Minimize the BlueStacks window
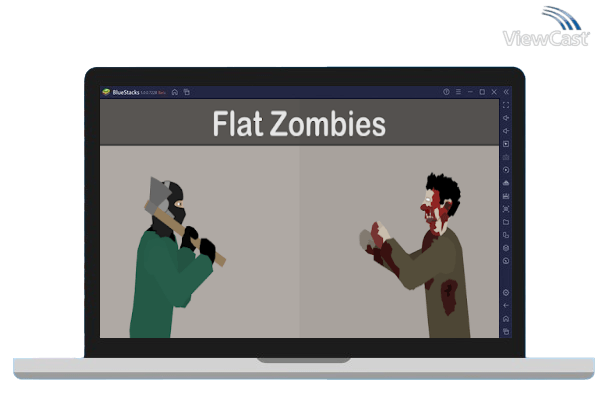The height and width of the screenshot is (414, 602). 470,92
